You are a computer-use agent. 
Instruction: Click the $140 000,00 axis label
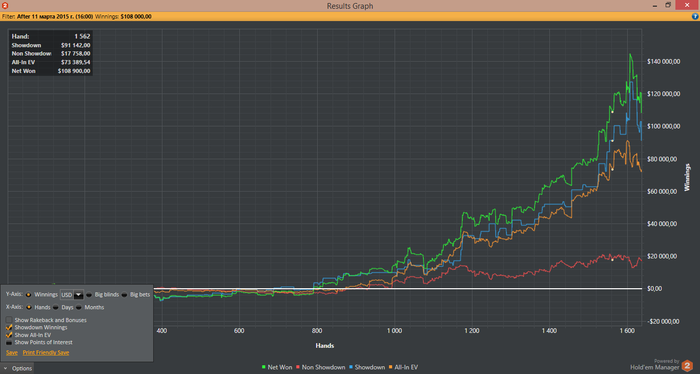pyautogui.click(x=663, y=61)
